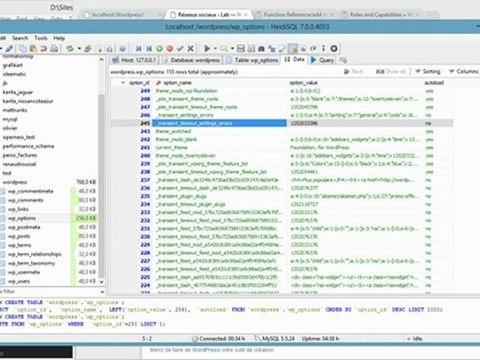
Task: Open the Columns dropdown
Action: (x=464, y=71)
